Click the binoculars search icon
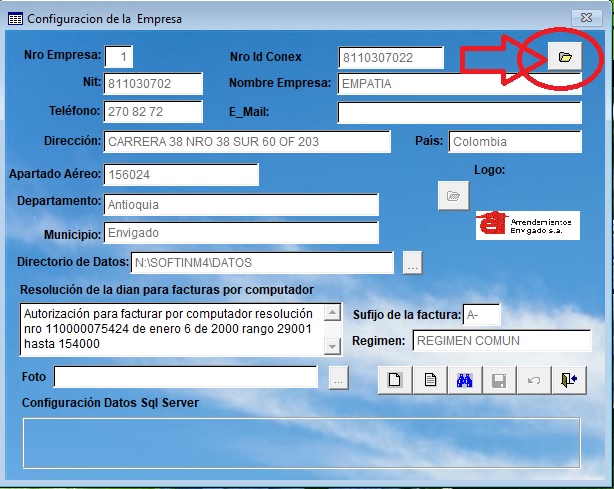Screen dimensions: 614x489 point(464,380)
